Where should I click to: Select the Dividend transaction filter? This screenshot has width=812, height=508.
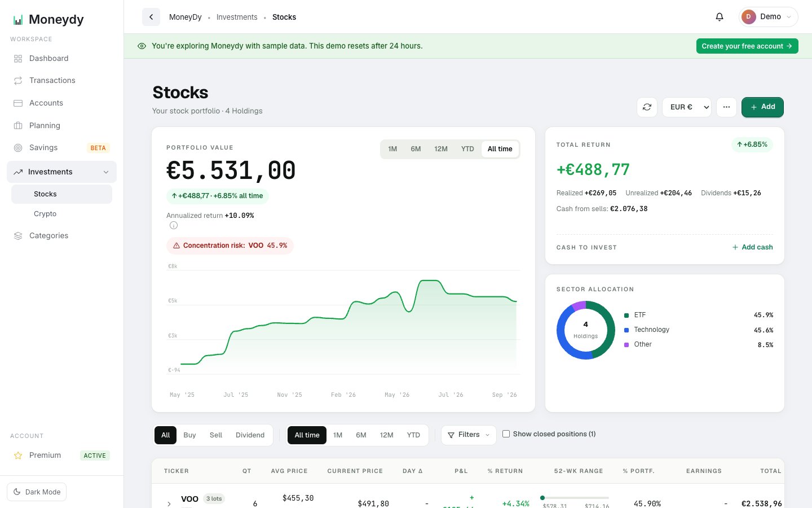[x=250, y=435]
